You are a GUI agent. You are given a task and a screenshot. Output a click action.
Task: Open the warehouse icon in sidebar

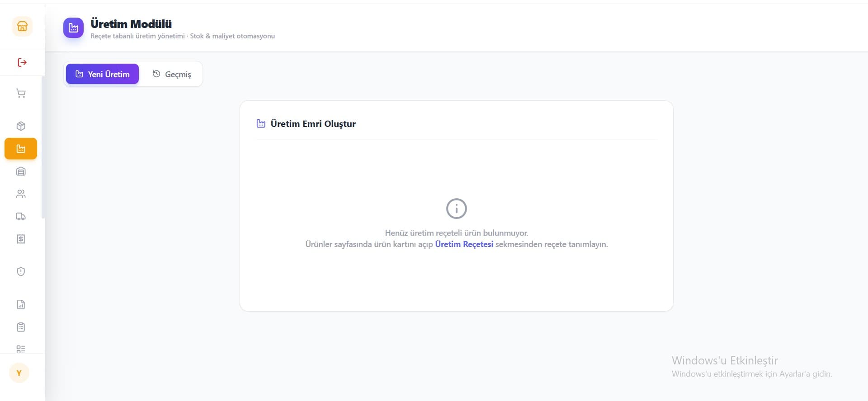click(x=21, y=171)
